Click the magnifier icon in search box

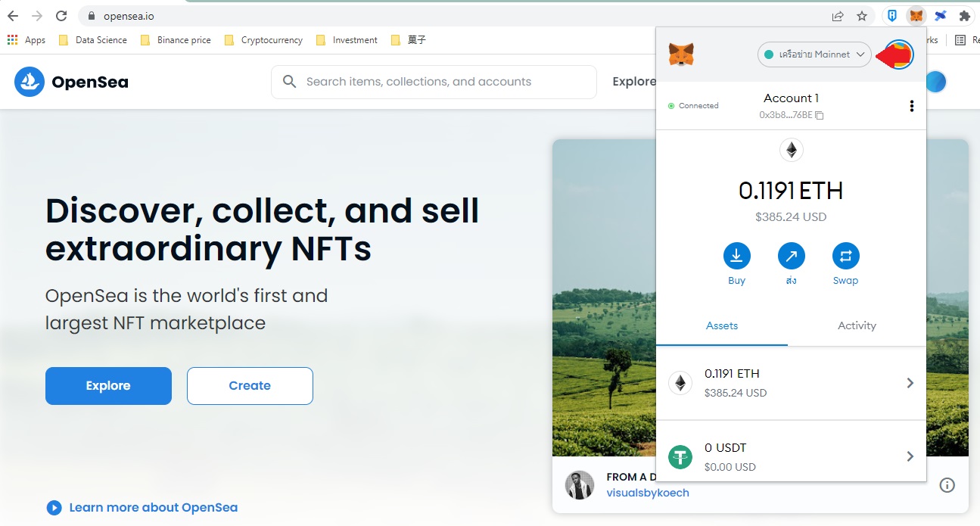(289, 82)
